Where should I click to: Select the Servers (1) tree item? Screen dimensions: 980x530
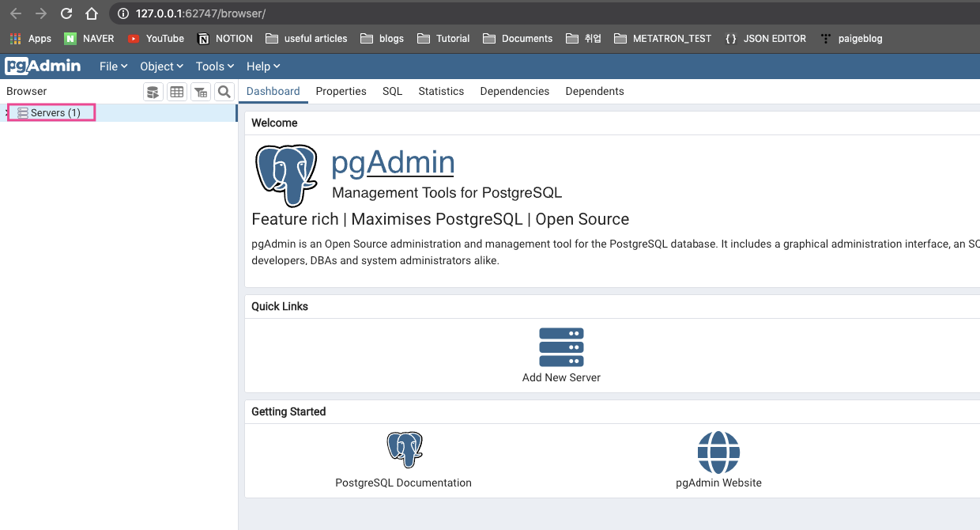(119, 113)
